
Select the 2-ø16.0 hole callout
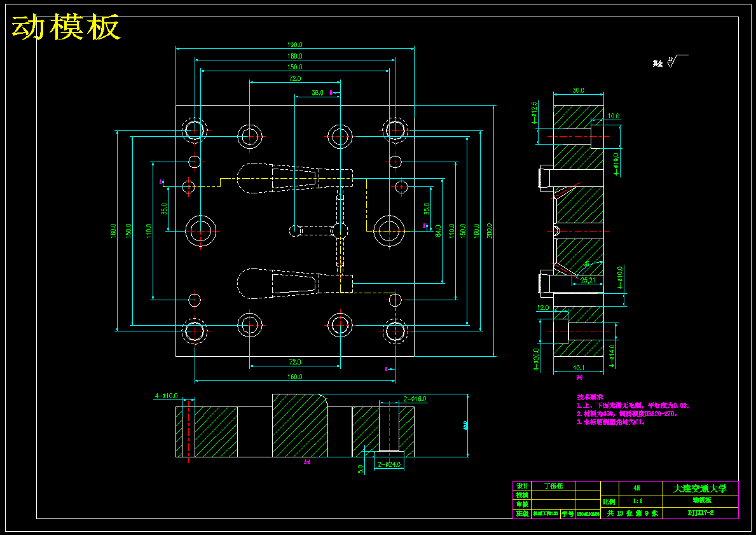(x=414, y=399)
